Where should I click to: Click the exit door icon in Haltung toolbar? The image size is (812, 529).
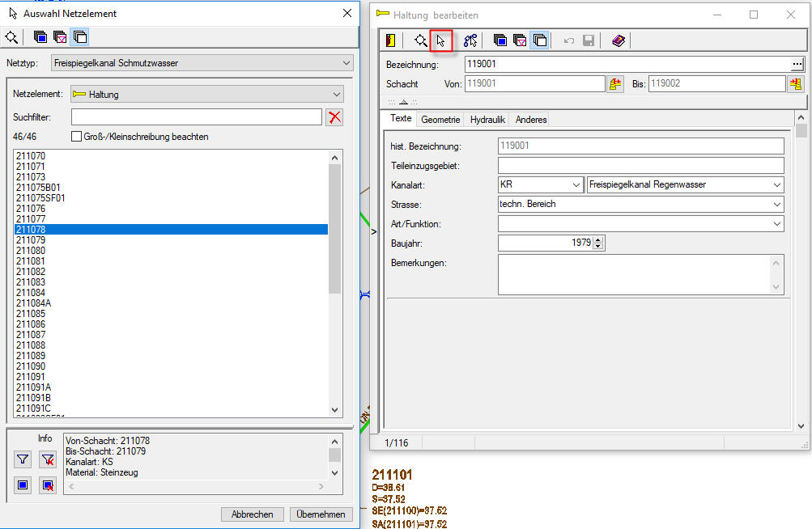click(391, 40)
